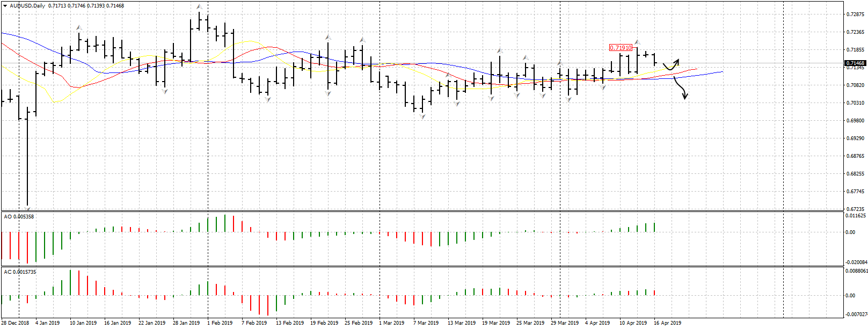Click the down fractal below the long early-January bar
This screenshot has height=329, width=868.
[27, 208]
